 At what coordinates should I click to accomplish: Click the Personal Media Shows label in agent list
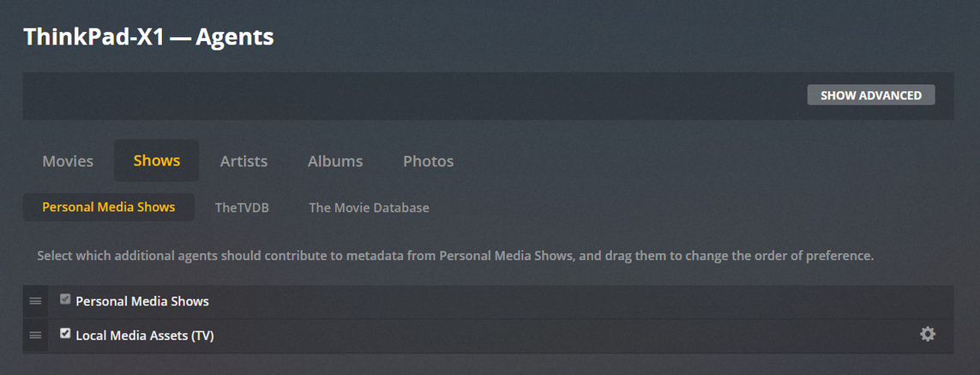click(x=142, y=301)
